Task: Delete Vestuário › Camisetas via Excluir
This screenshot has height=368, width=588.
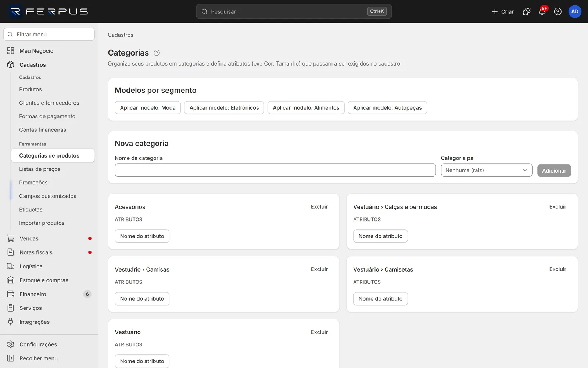Action: click(558, 269)
